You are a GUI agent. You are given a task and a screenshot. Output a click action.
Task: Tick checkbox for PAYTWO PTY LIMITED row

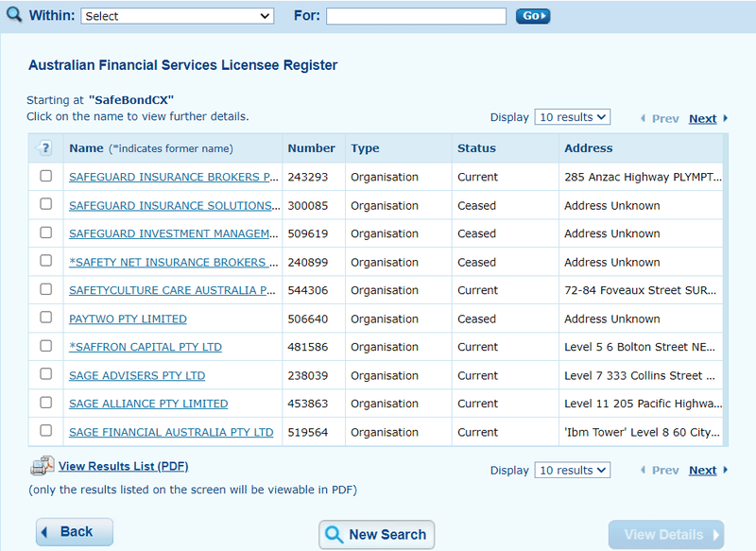[x=45, y=318]
